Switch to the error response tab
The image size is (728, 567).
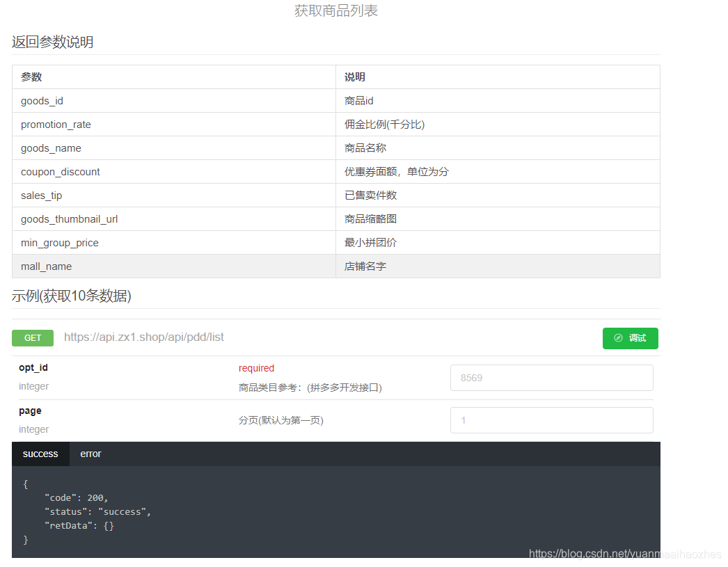pyautogui.click(x=90, y=454)
